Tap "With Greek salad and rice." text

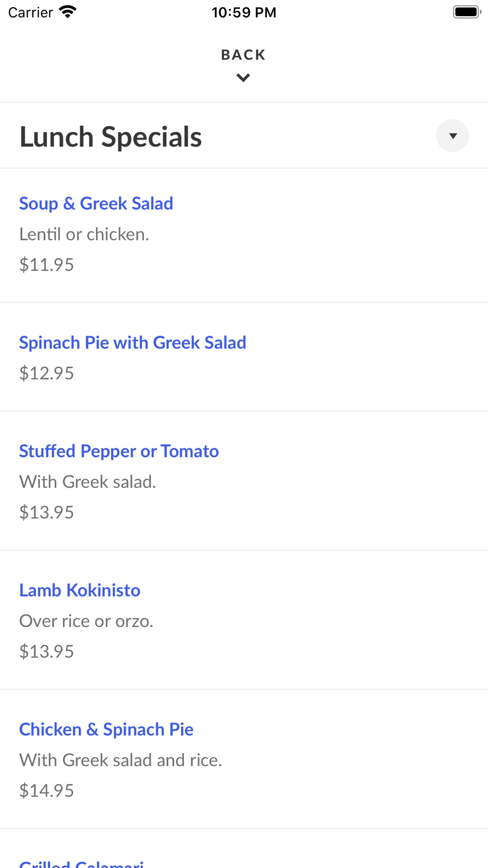[121, 760]
